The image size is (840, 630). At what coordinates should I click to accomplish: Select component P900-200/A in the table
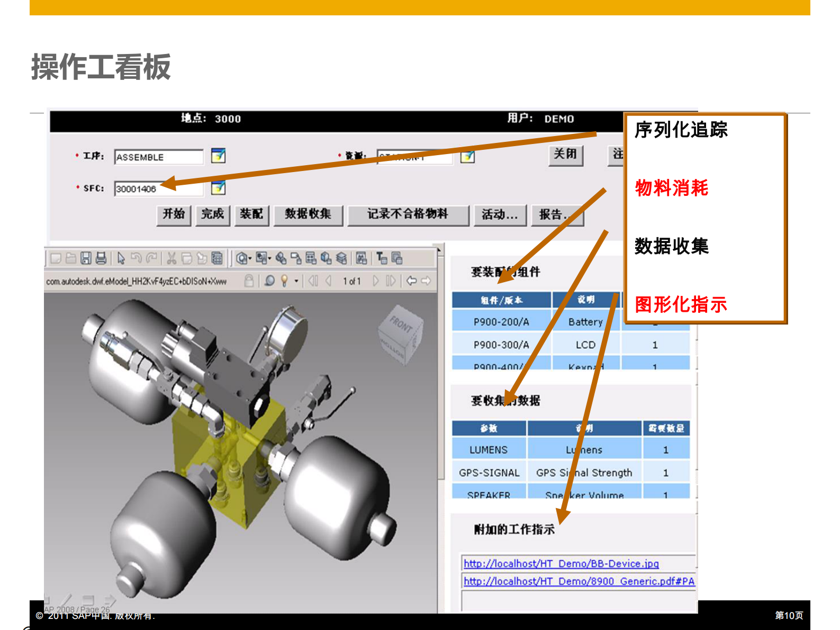tap(501, 322)
